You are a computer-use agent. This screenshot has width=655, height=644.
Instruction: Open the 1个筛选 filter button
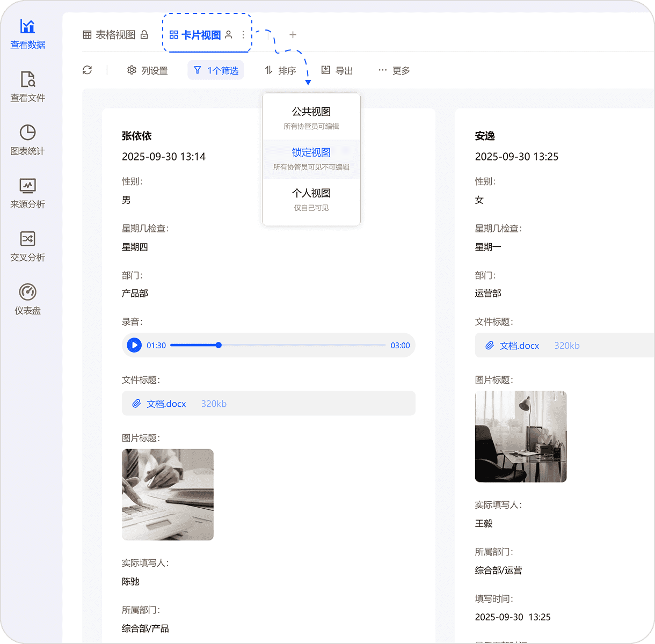click(x=216, y=70)
